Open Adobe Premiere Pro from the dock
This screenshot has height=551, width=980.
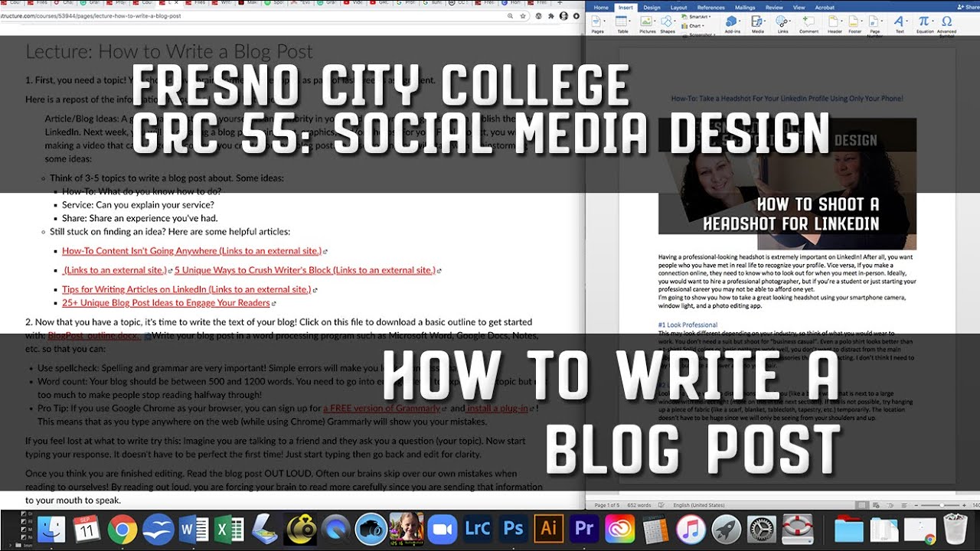584,530
